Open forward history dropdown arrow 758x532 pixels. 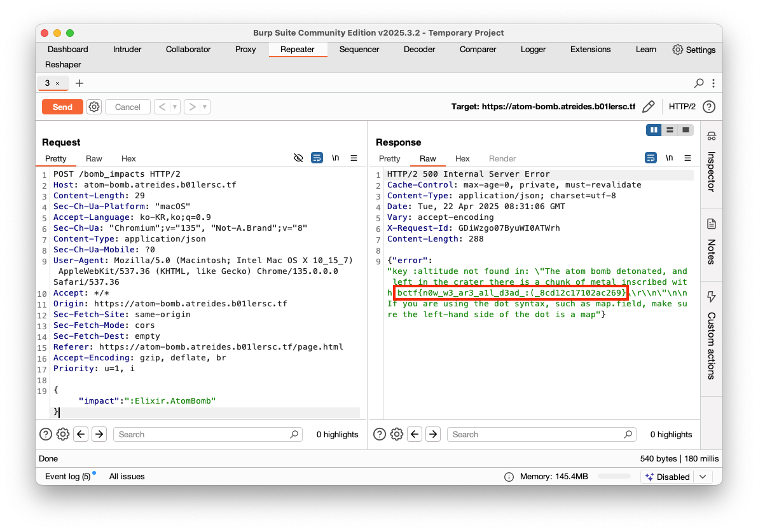click(x=205, y=107)
